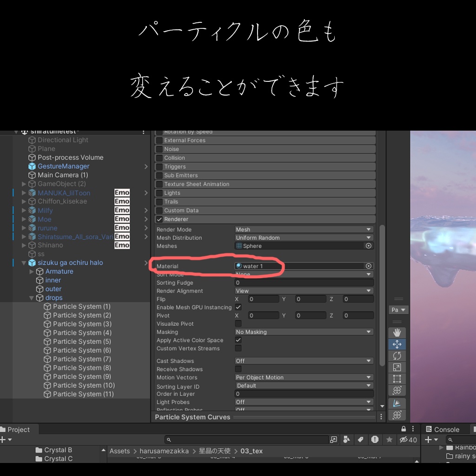Select the Move tool in the toolbar
The image size is (476, 476).
397,344
